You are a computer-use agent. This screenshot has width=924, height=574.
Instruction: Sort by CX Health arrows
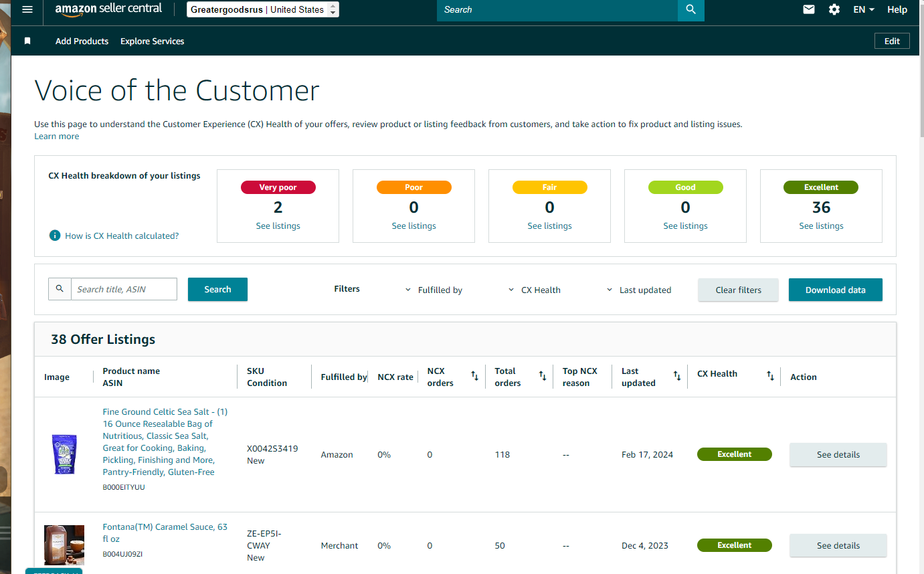[771, 377]
